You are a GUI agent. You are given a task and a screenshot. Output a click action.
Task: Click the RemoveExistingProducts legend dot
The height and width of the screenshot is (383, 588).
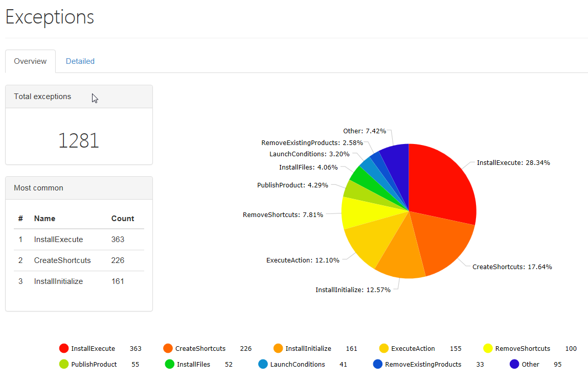tap(378, 365)
